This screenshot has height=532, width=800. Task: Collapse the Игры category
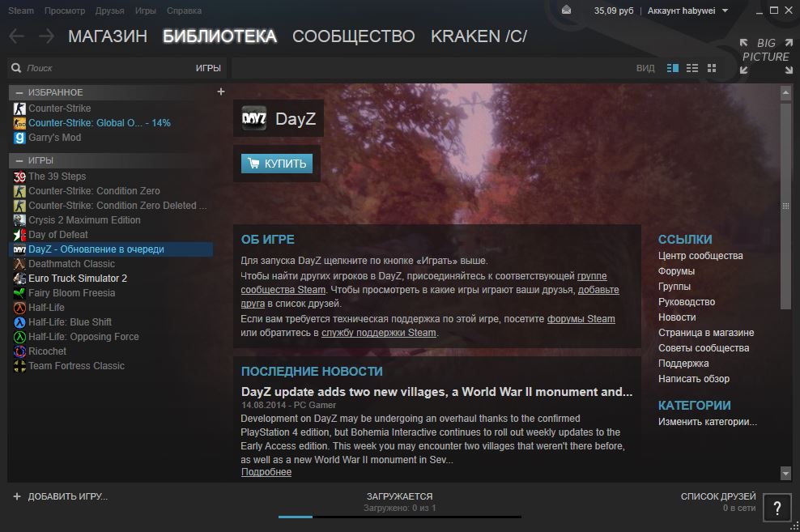[19, 160]
